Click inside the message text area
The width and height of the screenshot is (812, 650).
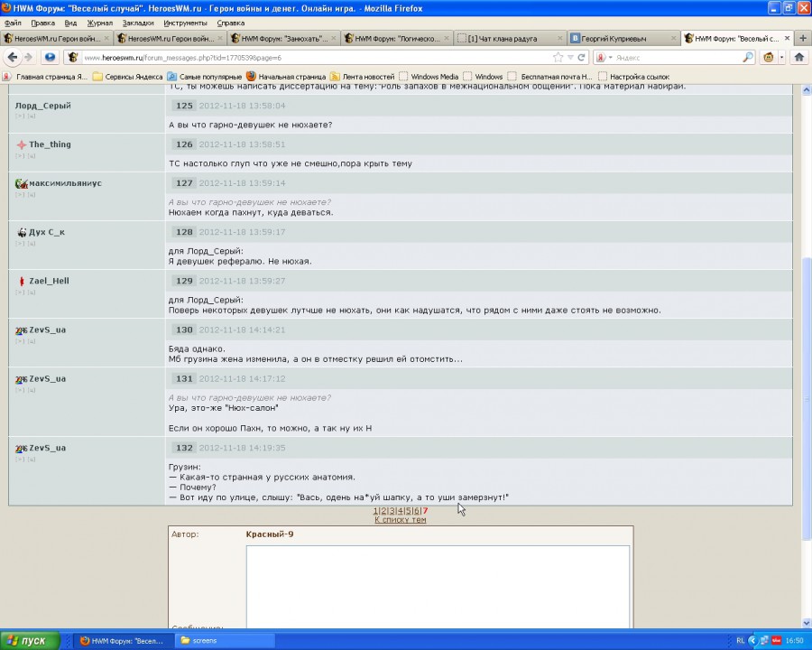[438, 588]
